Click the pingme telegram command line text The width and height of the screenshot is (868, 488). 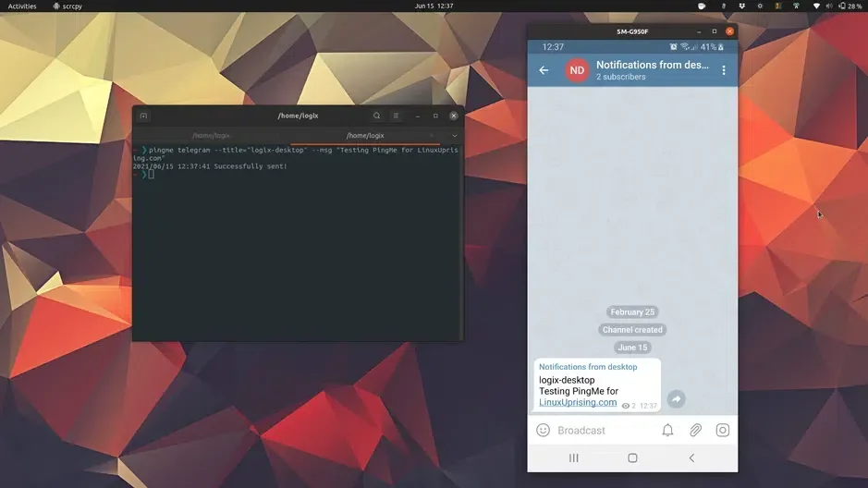tap(296, 153)
